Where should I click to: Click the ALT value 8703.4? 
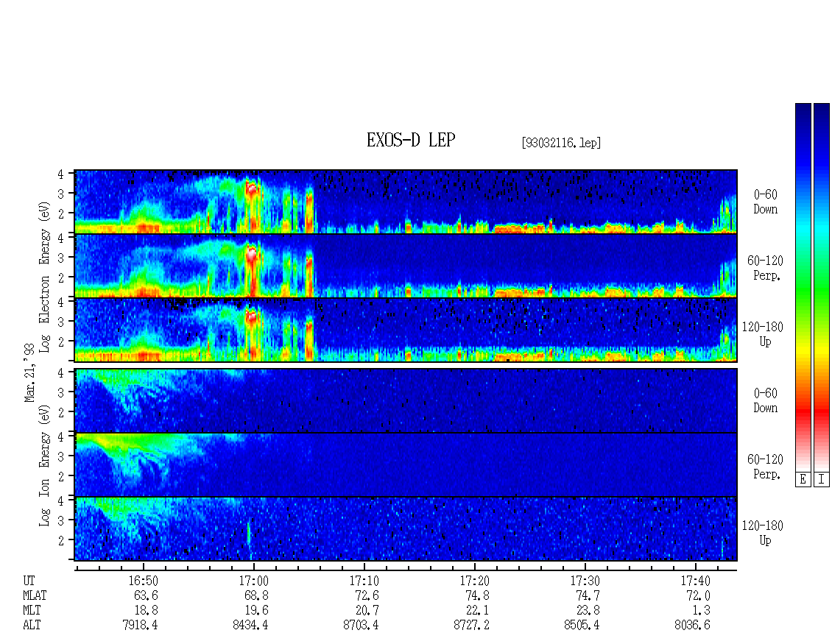pos(361,625)
